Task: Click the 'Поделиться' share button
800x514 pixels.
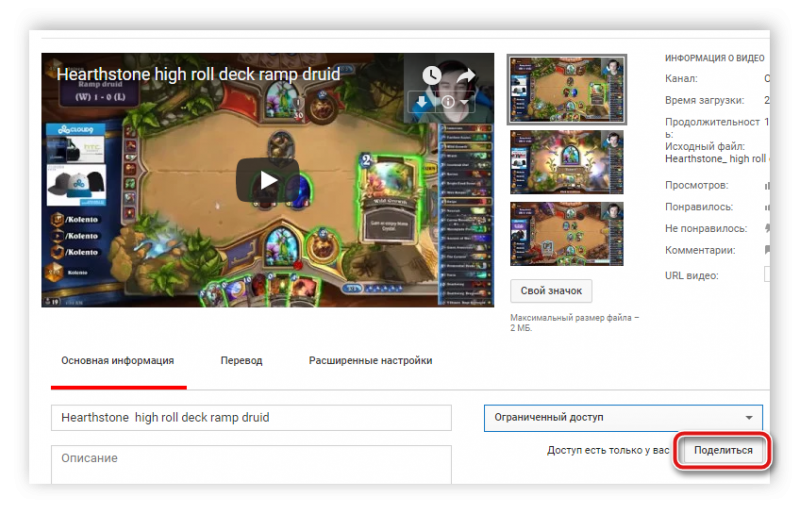Action: click(723, 450)
